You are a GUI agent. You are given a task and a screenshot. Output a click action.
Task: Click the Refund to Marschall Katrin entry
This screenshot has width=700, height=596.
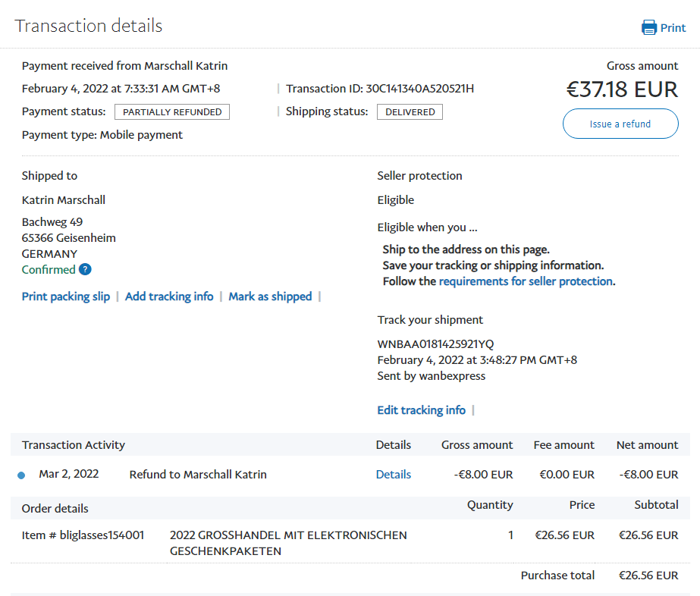[198, 475]
